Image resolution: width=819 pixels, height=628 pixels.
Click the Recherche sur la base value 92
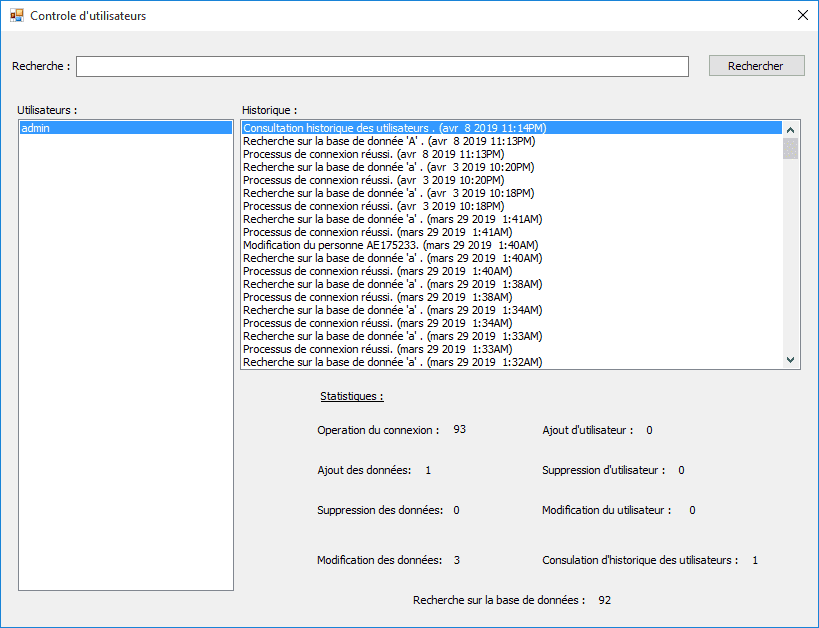[x=605, y=600]
